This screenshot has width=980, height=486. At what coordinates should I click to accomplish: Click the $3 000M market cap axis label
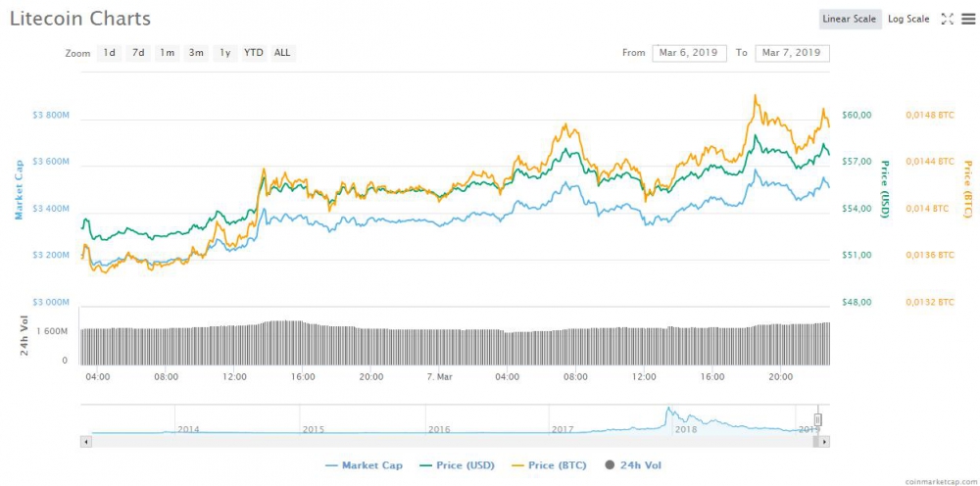click(50, 303)
